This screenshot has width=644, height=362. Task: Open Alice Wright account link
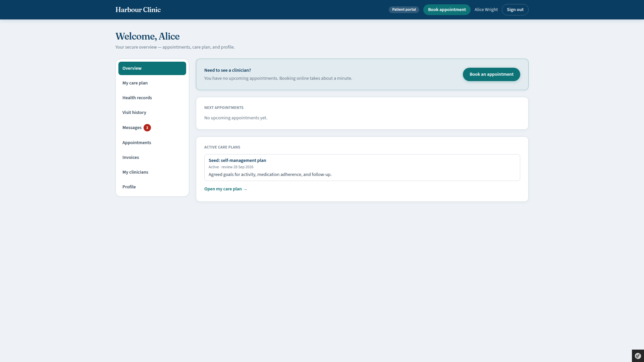(x=486, y=10)
